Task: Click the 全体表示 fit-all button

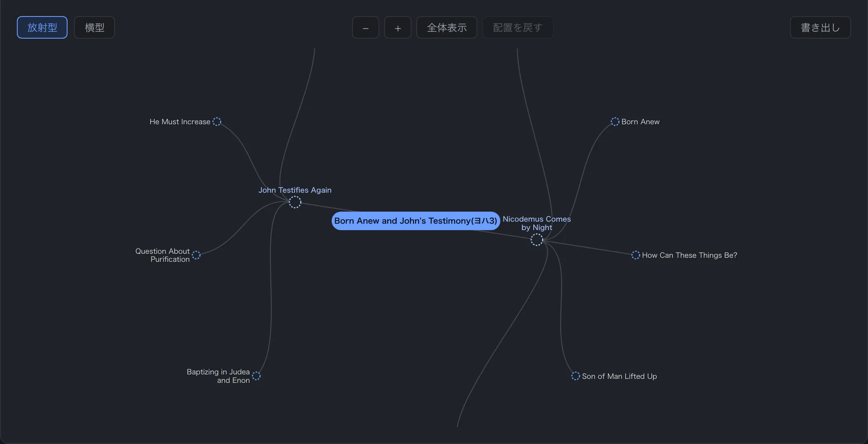Action: 447,27
